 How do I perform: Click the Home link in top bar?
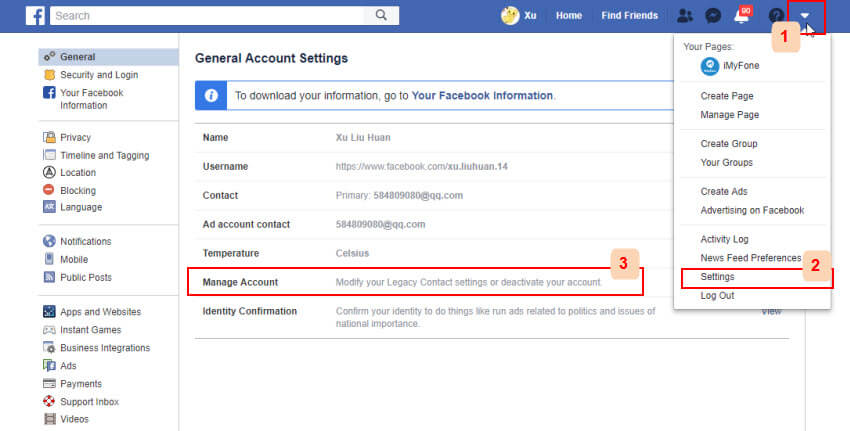click(569, 16)
